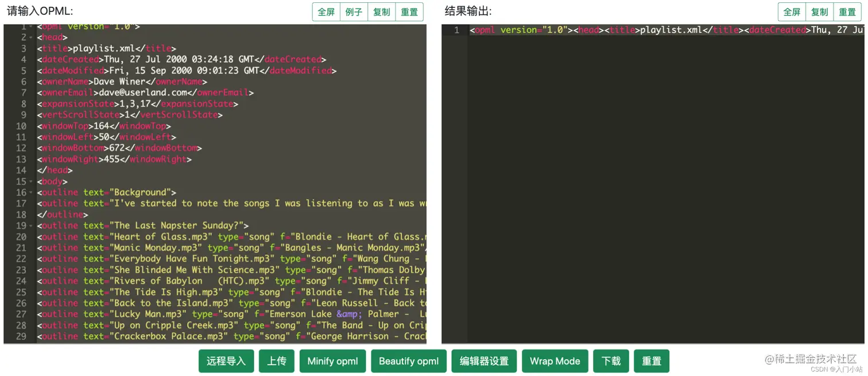
Task: Enter fullscreen for the result output panel
Action: tap(792, 11)
